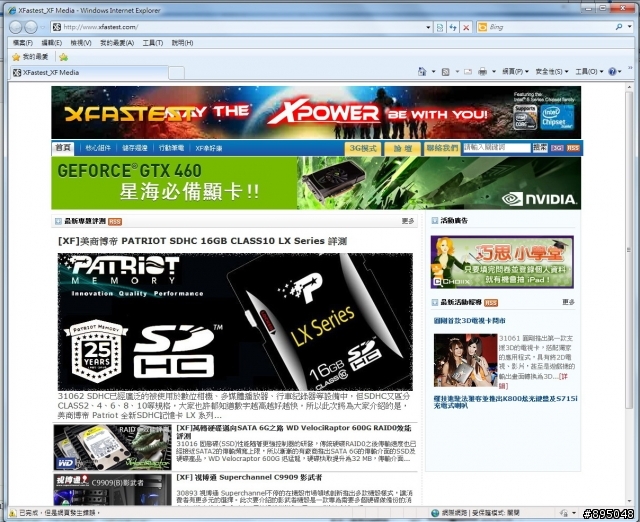This screenshot has width=640, height=522.
Task: Open the K800 鍵盤 S715i news link
Action: [505, 402]
